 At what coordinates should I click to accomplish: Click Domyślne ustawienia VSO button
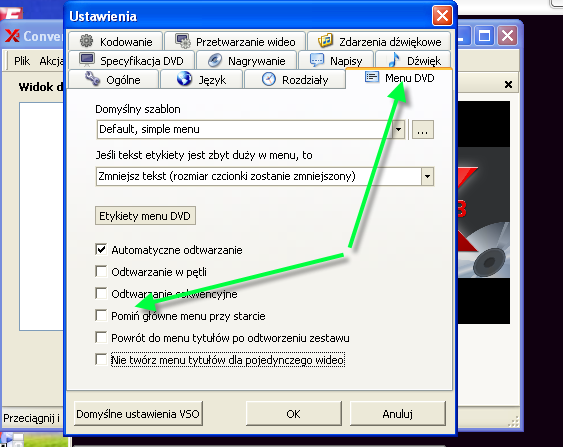[x=138, y=414]
